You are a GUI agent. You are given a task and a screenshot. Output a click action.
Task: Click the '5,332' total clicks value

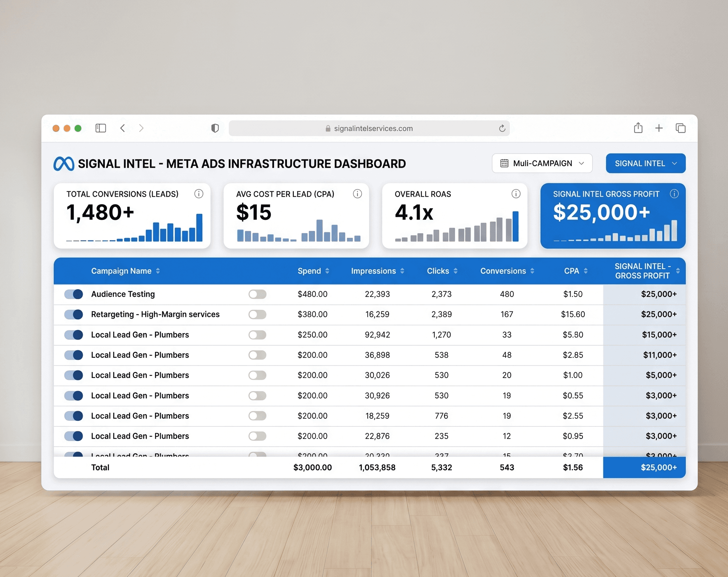pos(442,468)
